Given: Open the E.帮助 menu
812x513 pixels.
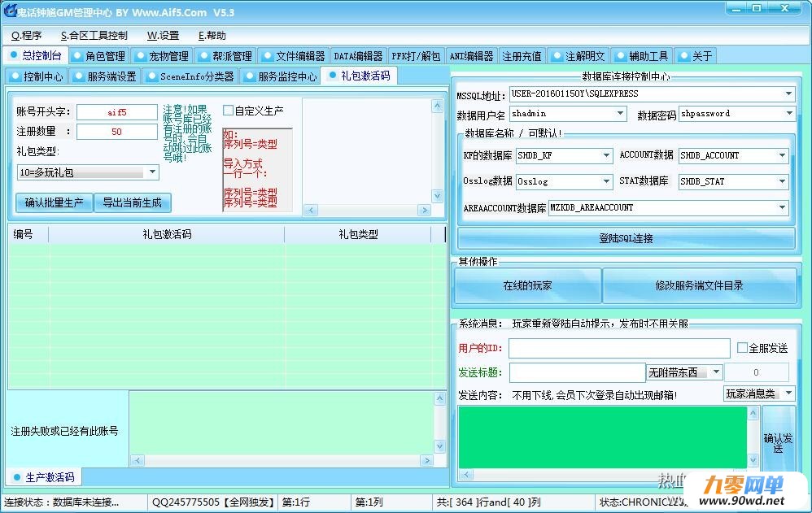Looking at the screenshot, I should coord(212,36).
